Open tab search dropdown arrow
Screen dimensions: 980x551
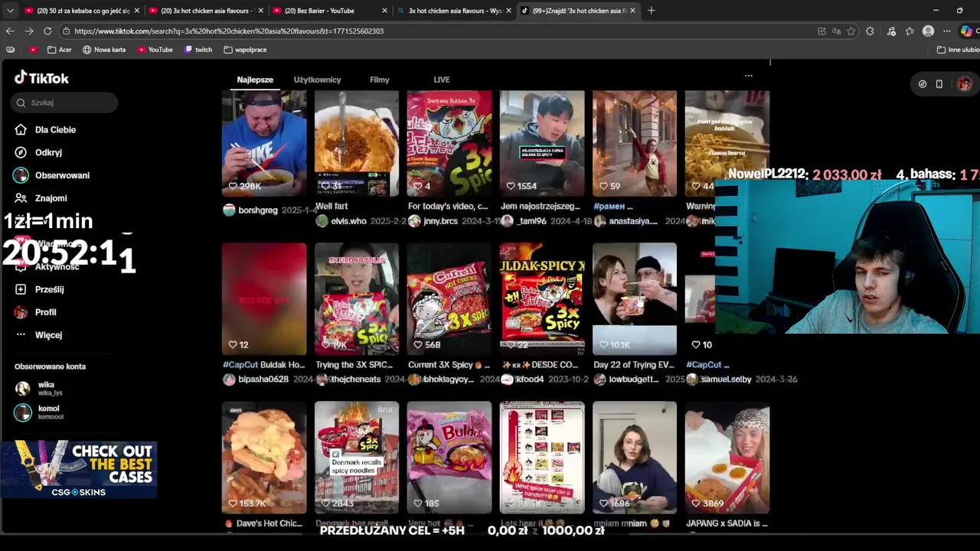tap(10, 11)
